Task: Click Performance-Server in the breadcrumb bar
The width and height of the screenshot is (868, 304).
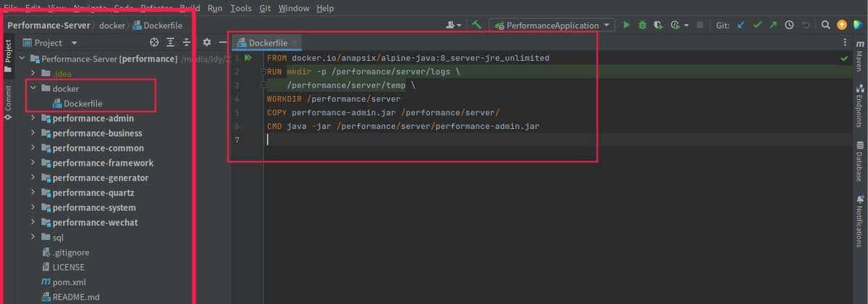Action: [x=48, y=25]
